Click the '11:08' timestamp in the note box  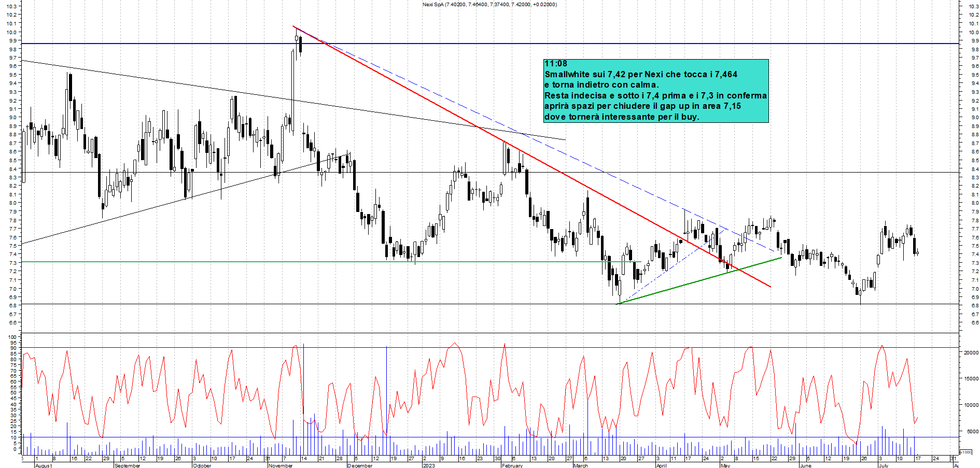[556, 63]
